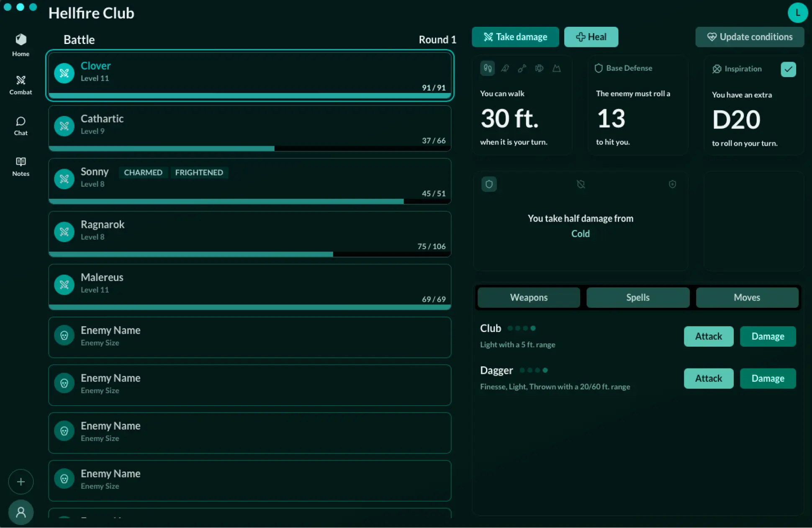The image size is (812, 528).
Task: Toggle the Inspiration checkbox
Action: [x=788, y=69]
